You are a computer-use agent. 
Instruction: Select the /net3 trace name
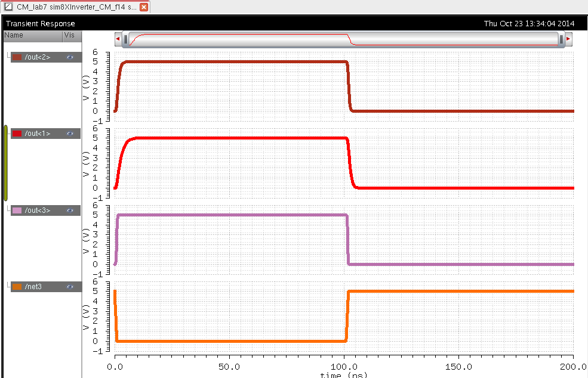click(33, 287)
